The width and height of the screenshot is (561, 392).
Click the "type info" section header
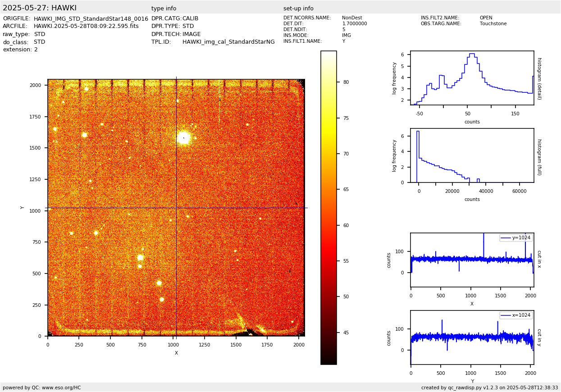point(164,9)
